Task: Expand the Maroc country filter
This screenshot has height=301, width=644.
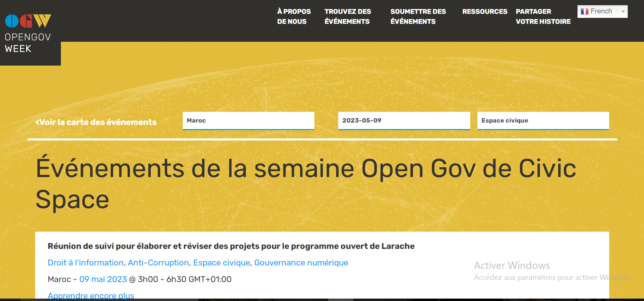Action: pos(249,121)
